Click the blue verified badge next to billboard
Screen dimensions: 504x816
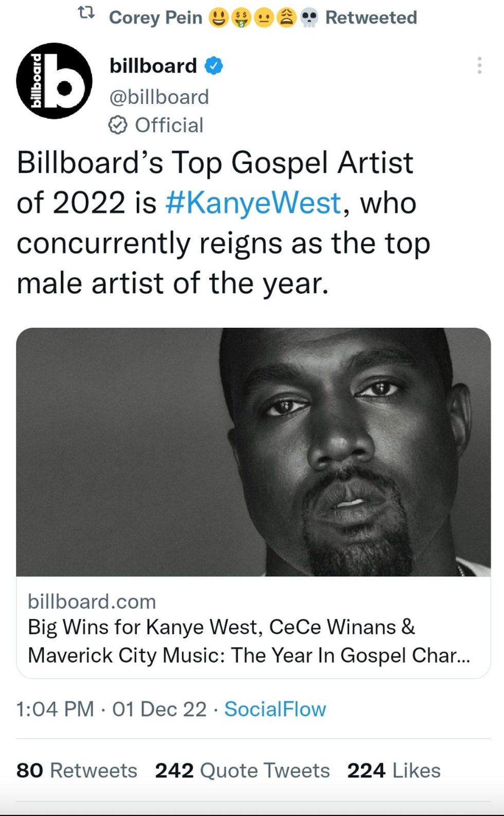[213, 65]
